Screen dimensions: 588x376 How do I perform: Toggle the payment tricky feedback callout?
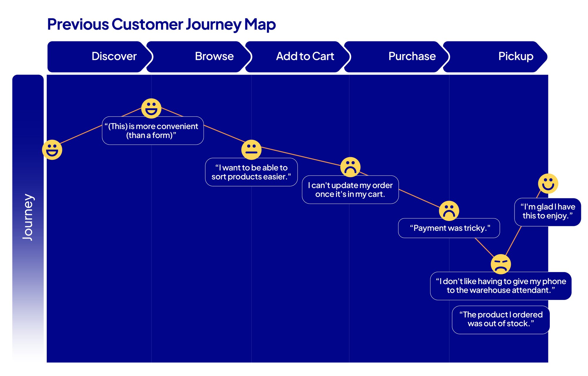(x=446, y=232)
